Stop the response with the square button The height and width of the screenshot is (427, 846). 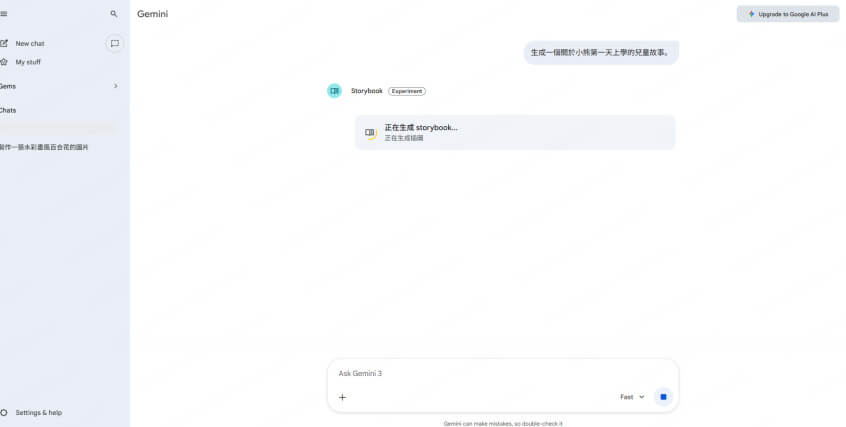point(663,397)
